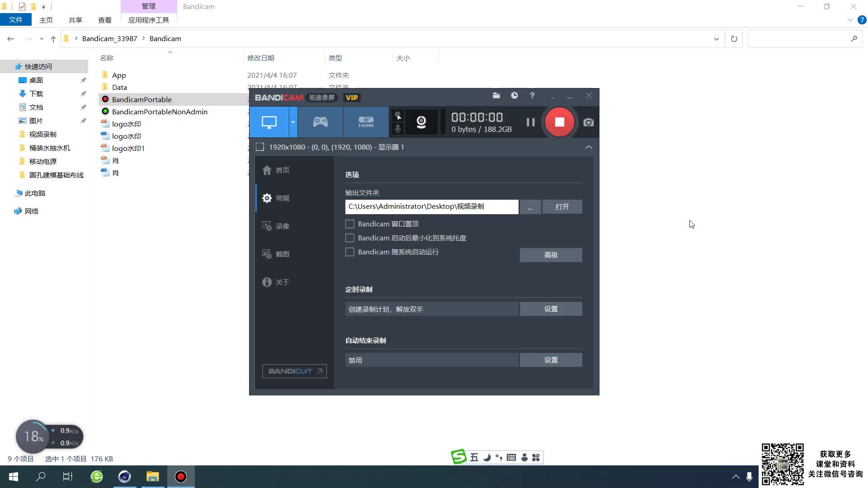Click 设置 for 自动结束录制
Viewport: 868px width, 488px height.
coord(551,360)
